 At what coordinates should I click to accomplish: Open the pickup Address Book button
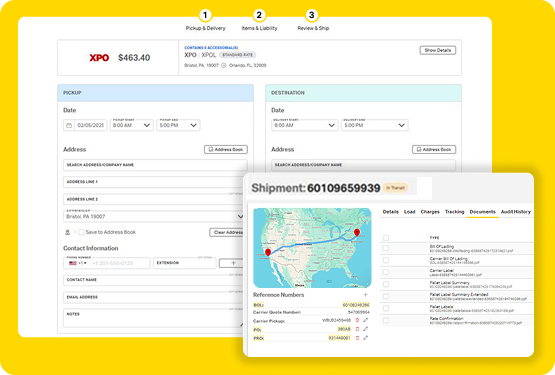pos(226,149)
